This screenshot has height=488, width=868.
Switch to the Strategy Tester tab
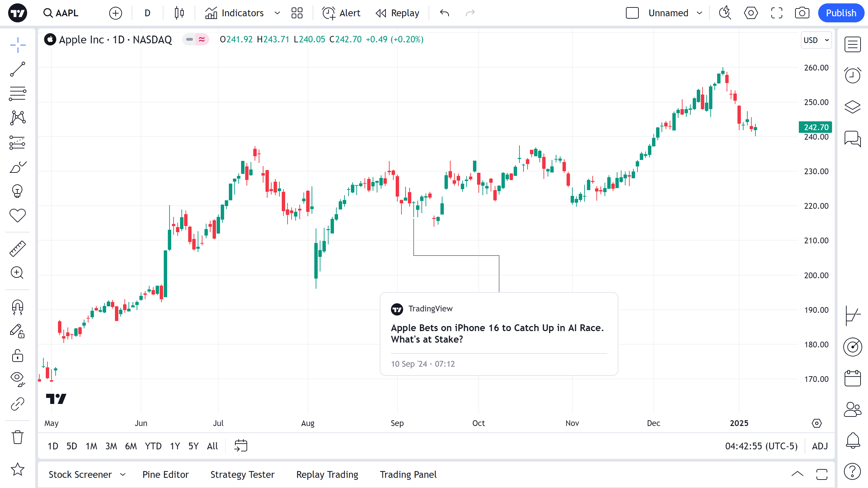point(242,474)
